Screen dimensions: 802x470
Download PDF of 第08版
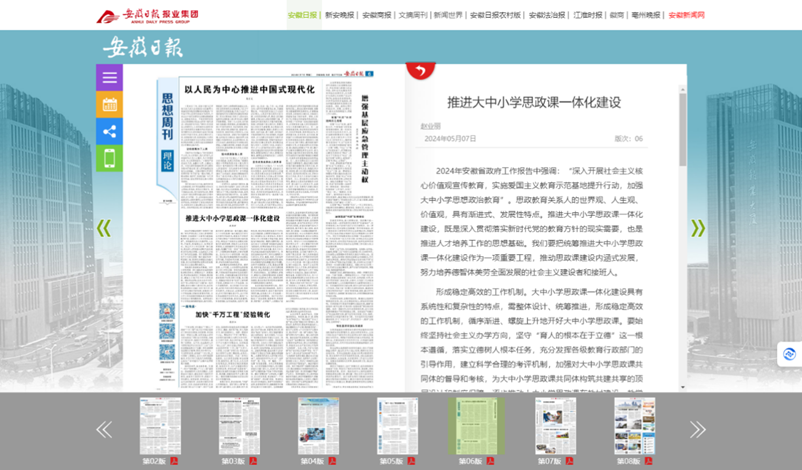point(649,461)
